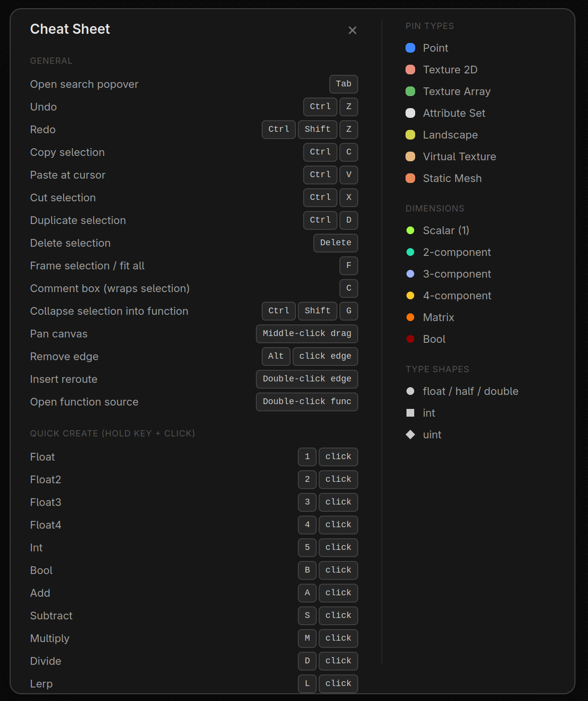Click the Cheat Sheet title text

click(70, 29)
